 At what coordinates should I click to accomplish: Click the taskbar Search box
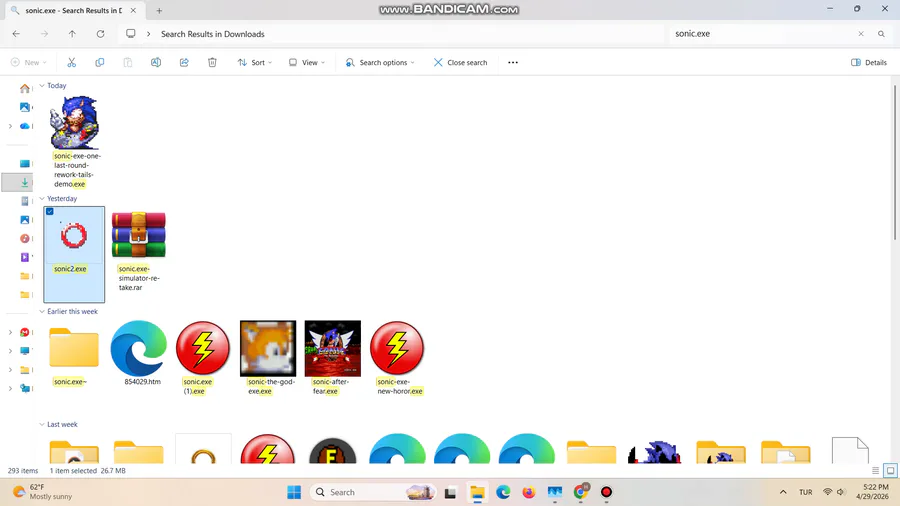point(374,492)
